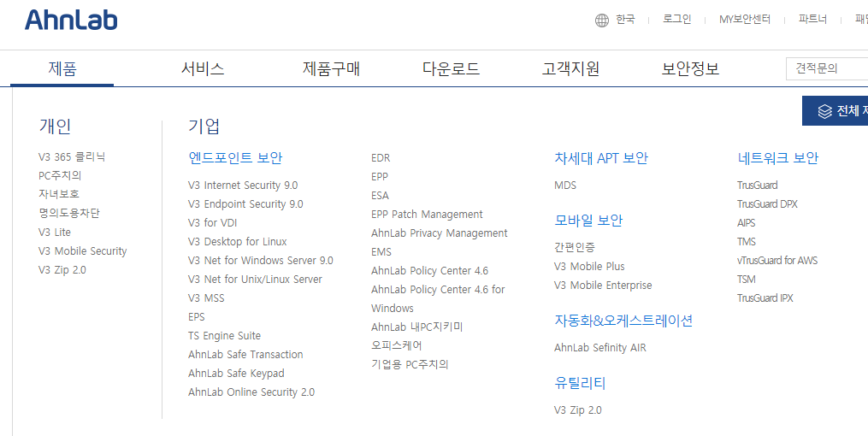Select V3 for VDI
The height and width of the screenshot is (436, 868).
pos(212,223)
